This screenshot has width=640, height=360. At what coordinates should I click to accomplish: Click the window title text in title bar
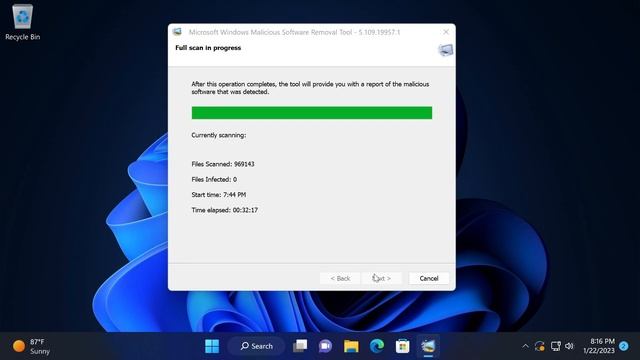tap(294, 32)
